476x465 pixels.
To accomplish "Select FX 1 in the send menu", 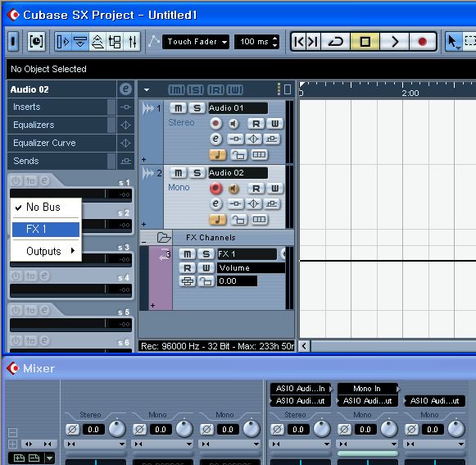I will [x=46, y=229].
